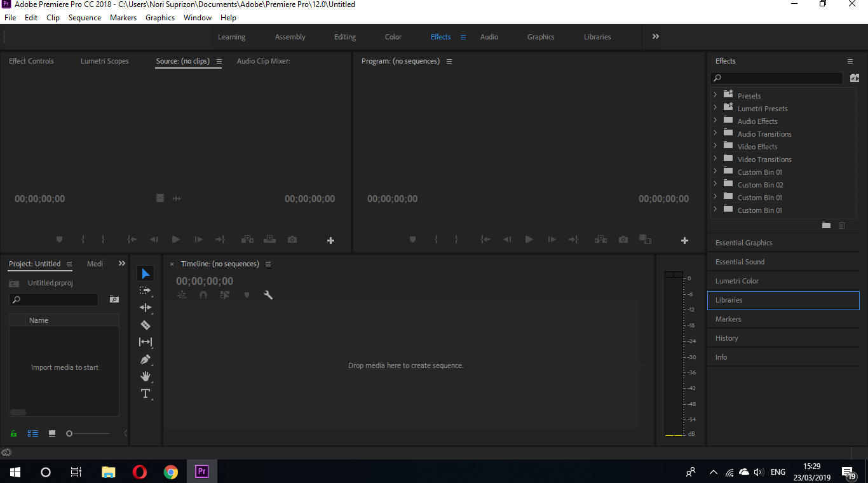868x483 pixels.
Task: Play the Program Monitor sequence
Action: coord(529,240)
